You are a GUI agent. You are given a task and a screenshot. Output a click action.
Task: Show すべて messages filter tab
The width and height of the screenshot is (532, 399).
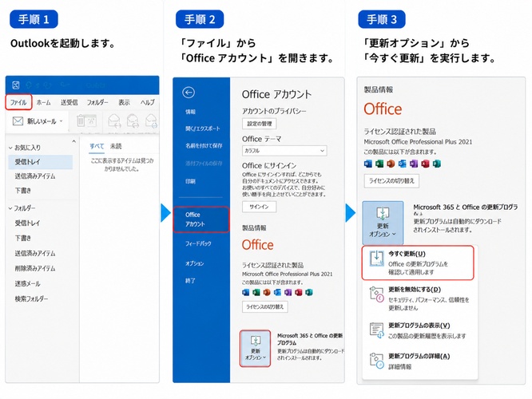pos(97,146)
